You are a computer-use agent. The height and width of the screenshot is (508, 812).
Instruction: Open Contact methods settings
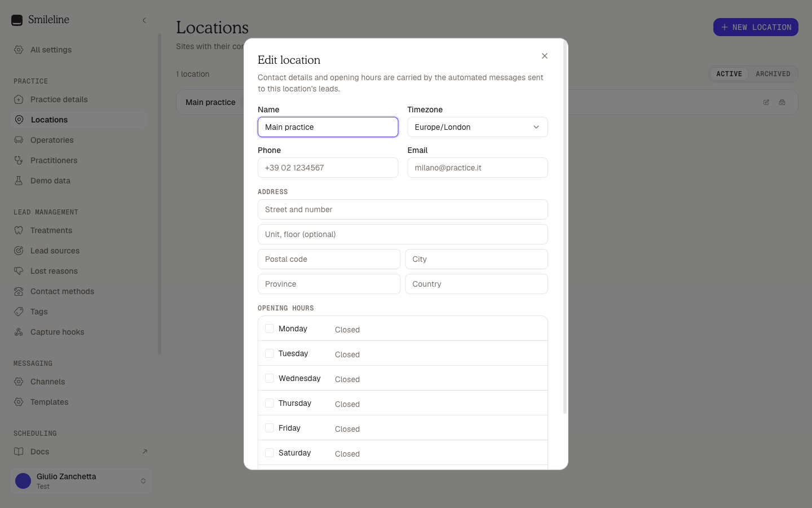[x=79, y=291]
